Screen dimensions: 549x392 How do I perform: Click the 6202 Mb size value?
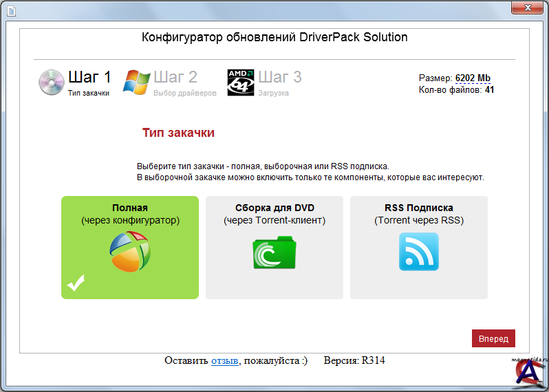[473, 78]
